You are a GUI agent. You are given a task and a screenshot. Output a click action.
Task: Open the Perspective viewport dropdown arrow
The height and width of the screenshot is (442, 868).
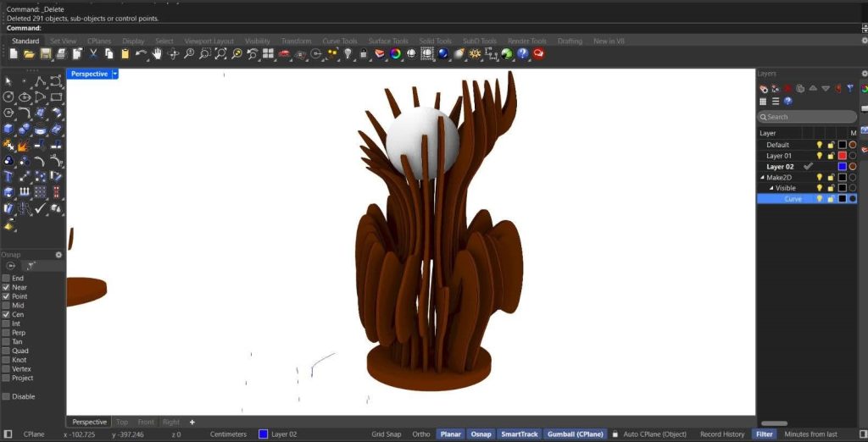click(115, 74)
